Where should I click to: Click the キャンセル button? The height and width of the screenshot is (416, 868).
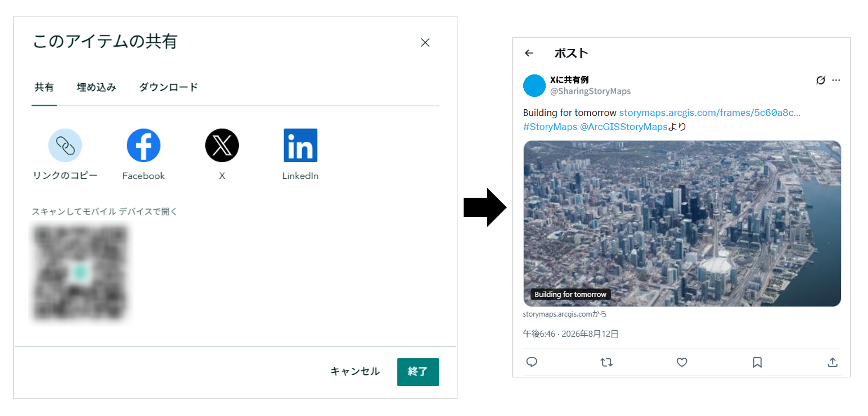355,371
